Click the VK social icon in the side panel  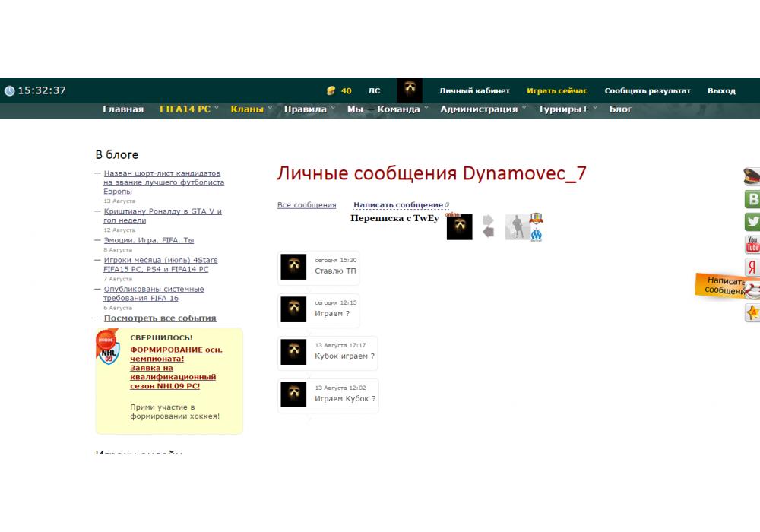tap(752, 199)
